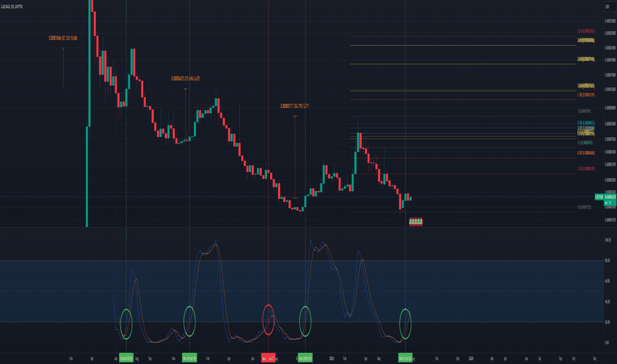Click the 80.00 level on the oscillator scale
Viewport: 617px width, 364px height.
click(x=607, y=261)
